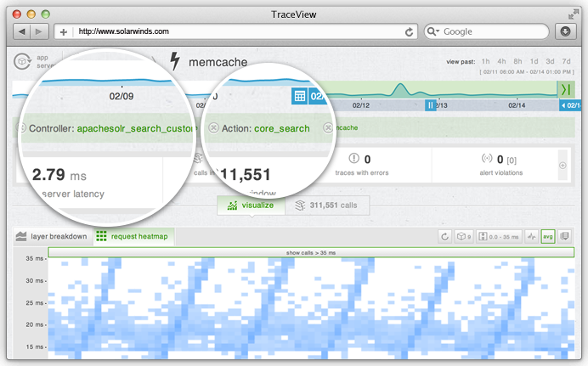Set view past to 7d
The image size is (588, 366).
tap(566, 61)
